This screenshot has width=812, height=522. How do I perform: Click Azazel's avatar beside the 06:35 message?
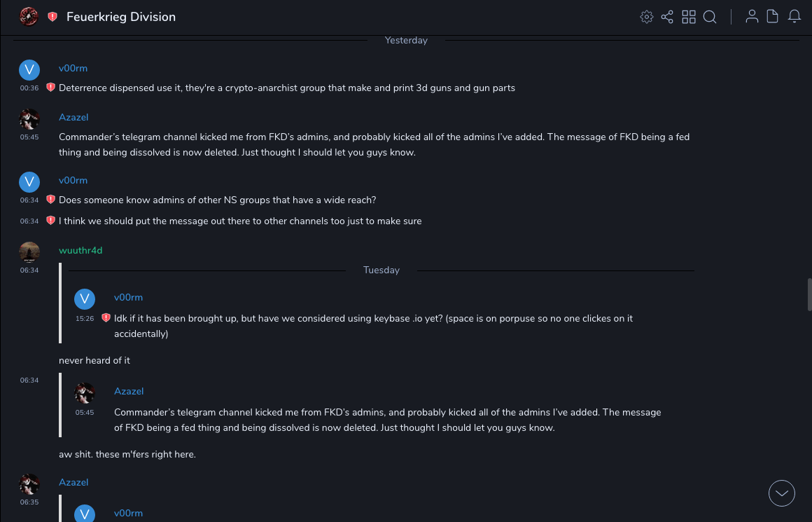(29, 483)
